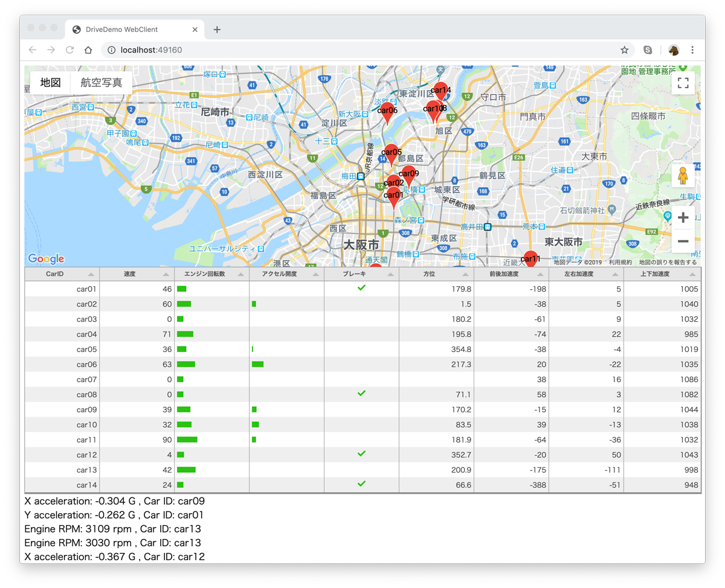
Task: Click the brake checkmark for car14
Action: [x=361, y=484]
